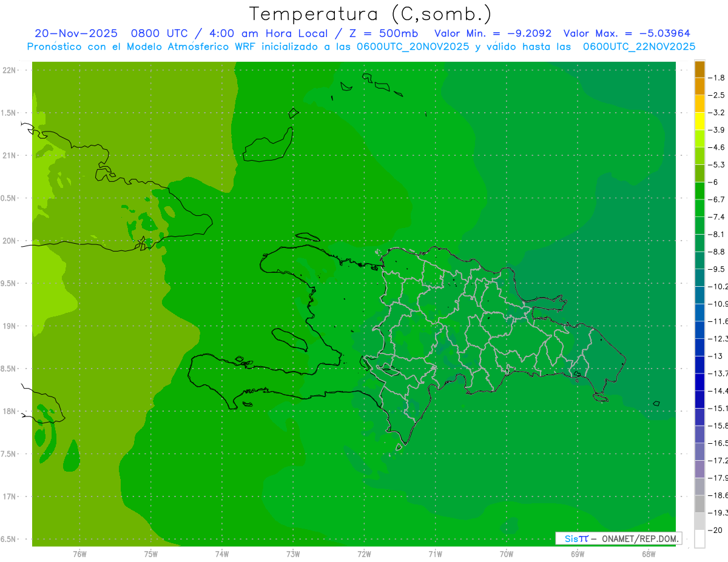728x562 pixels.
Task: Click the purple swatch above -17.9
Action: pos(699,469)
